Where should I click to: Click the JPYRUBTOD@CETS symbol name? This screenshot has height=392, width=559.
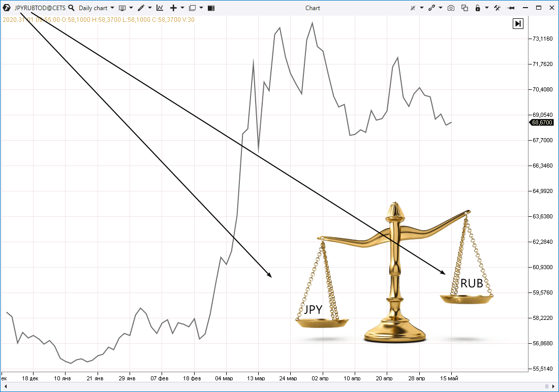(x=40, y=8)
